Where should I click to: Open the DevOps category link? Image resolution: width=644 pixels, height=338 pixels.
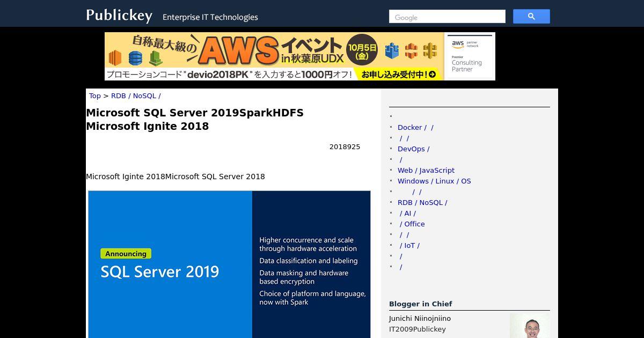point(413,149)
